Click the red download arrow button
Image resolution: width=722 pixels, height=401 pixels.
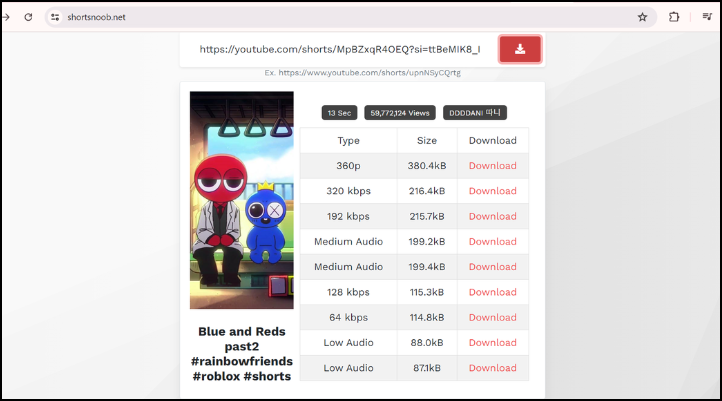point(520,49)
